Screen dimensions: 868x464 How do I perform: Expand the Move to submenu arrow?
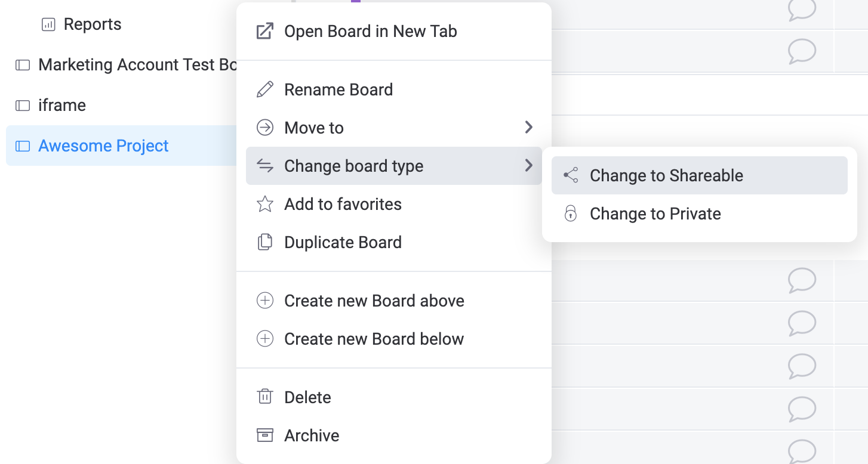528,127
